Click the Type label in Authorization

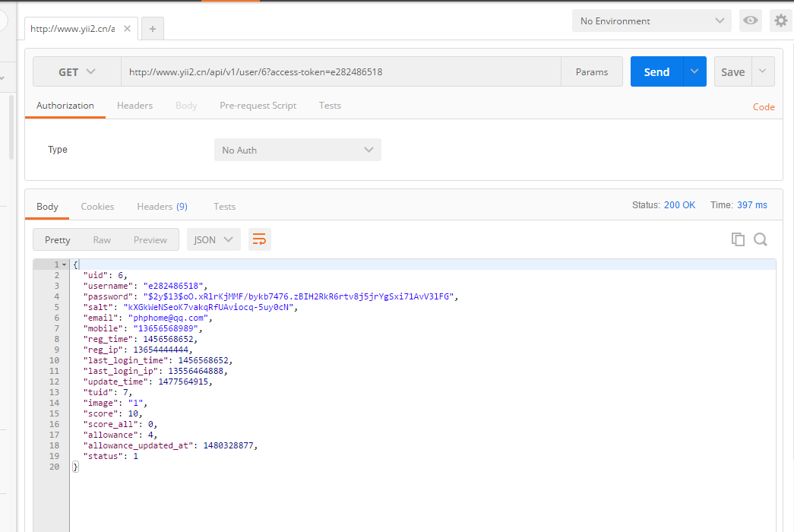58,150
